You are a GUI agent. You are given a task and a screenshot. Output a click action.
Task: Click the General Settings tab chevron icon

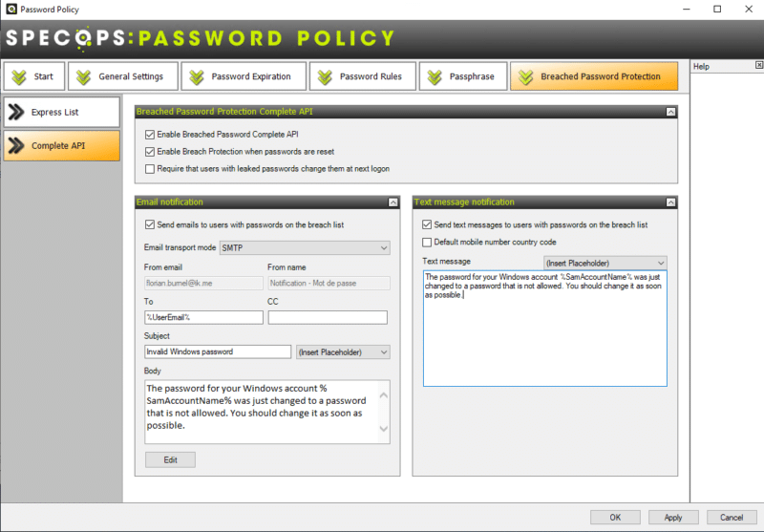(x=83, y=77)
